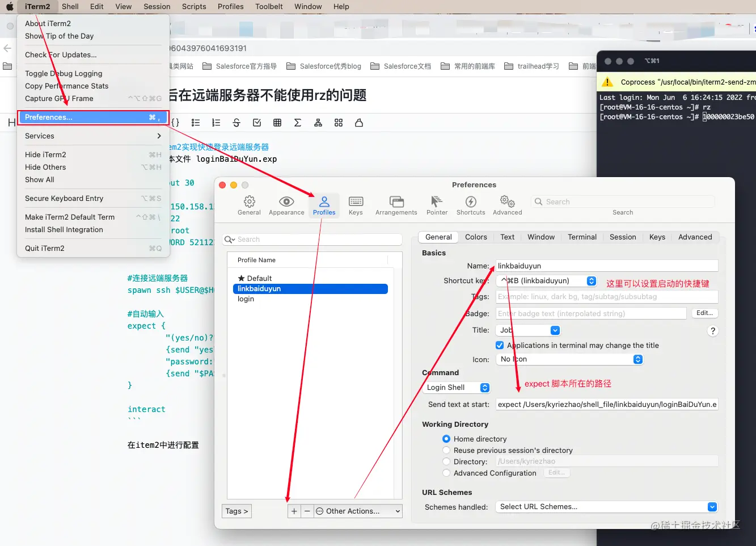Open Select URL Schemes dropdown
This screenshot has height=546, width=756.
pos(606,507)
